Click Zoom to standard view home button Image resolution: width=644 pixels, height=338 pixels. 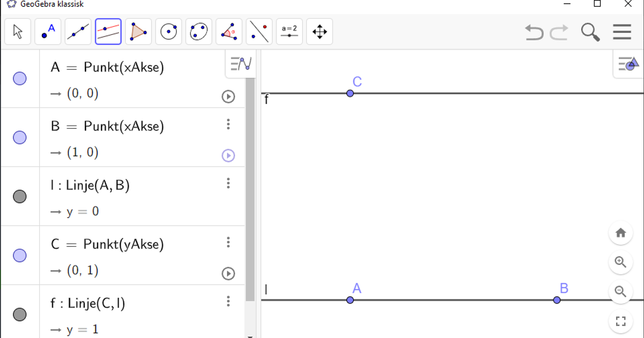621,233
